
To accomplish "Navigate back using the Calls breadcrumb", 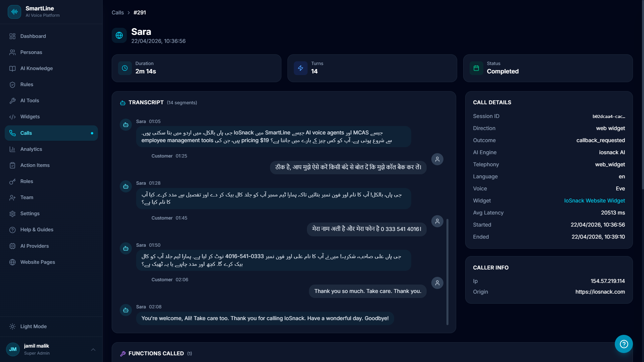I will [x=117, y=12].
